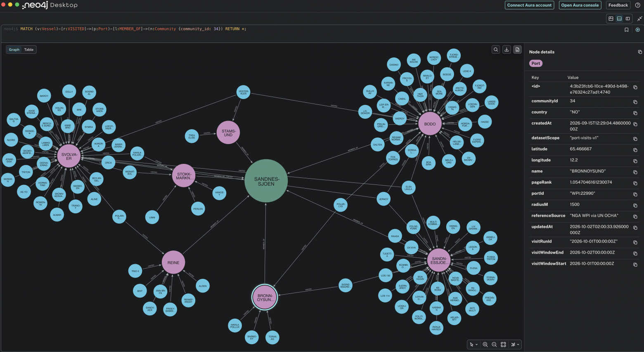This screenshot has height=352, width=644.
Task: Open the graph layout options dropdown
Action: [515, 345]
